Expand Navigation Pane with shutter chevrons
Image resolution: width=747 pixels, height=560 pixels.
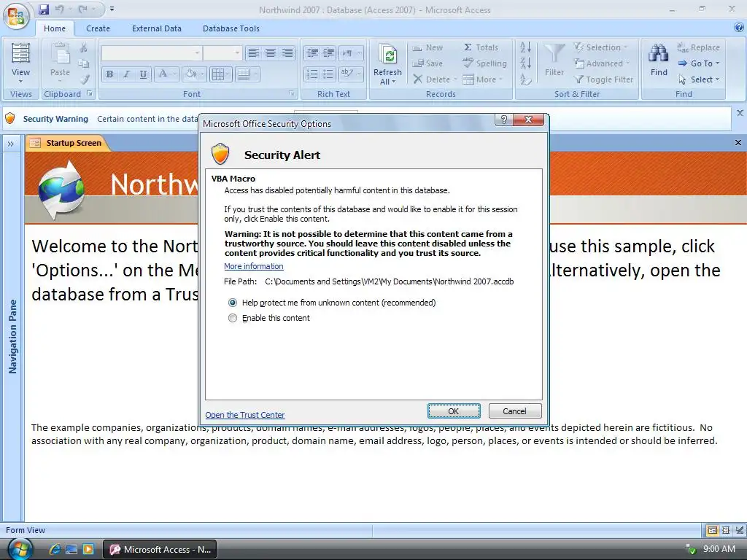pos(11,144)
